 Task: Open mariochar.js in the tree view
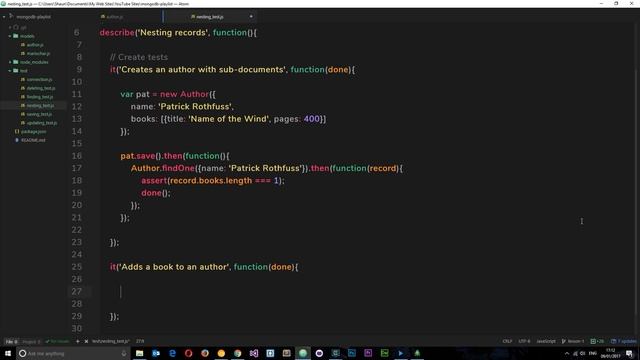[x=38, y=53]
